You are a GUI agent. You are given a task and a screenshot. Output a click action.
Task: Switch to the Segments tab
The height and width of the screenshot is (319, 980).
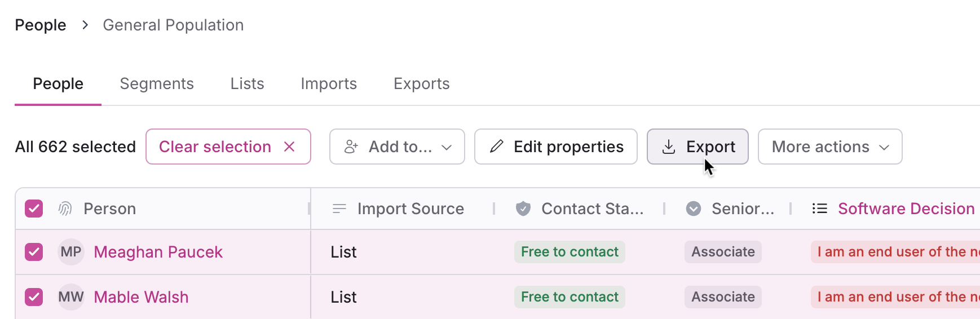pos(157,84)
